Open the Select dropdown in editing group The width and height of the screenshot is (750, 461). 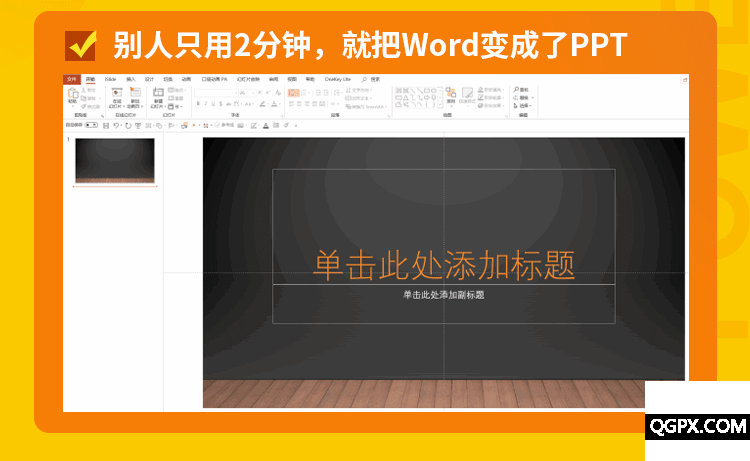click(523, 106)
